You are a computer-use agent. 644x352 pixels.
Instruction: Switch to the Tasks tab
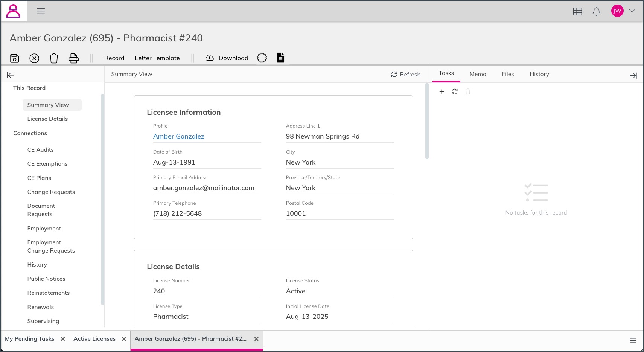pos(446,73)
